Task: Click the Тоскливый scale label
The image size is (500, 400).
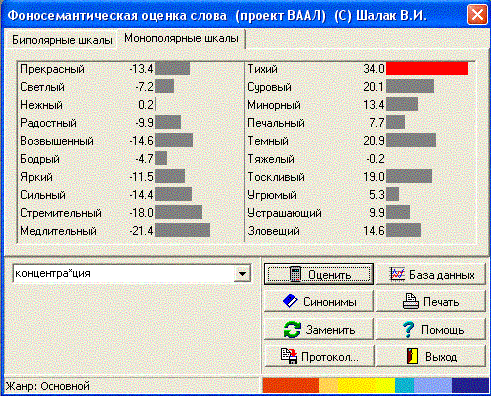Action: point(276,177)
